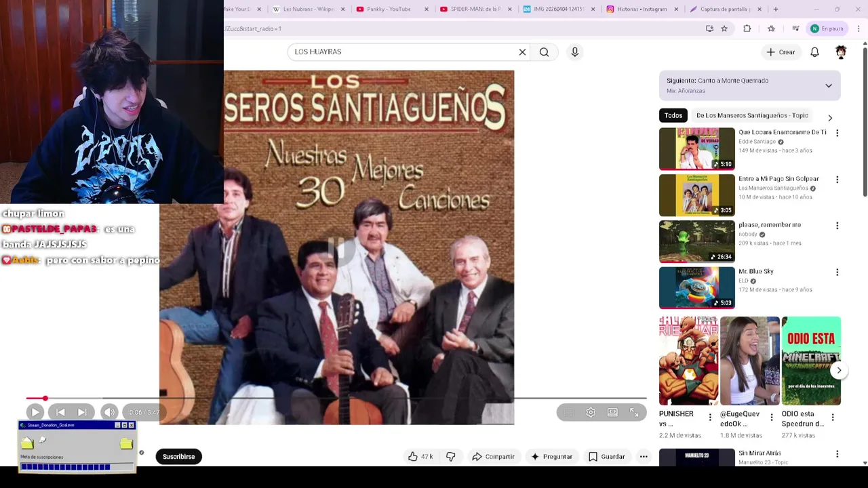Expand the Siguiente queue panel chevron

[x=828, y=86]
